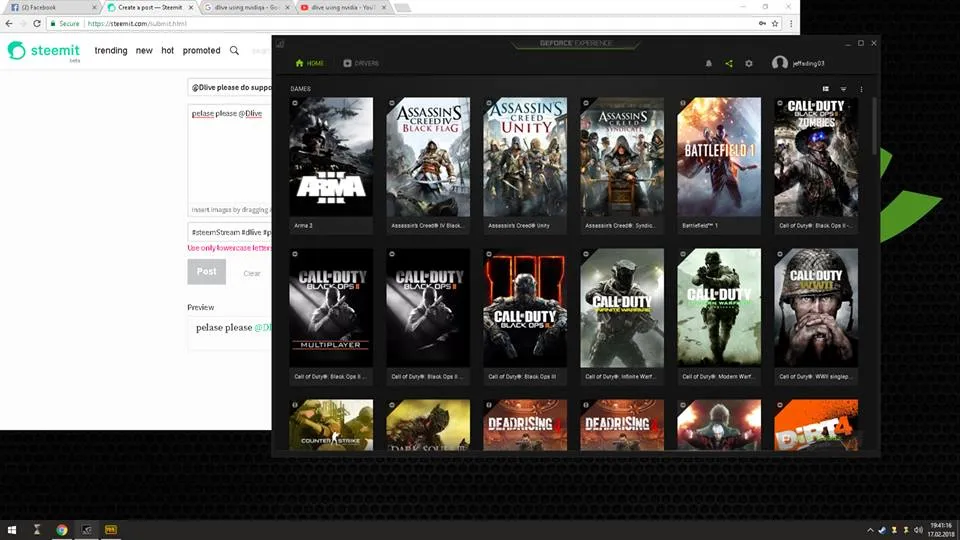The image size is (960, 540).
Task: Open GeForce Experience notifications bell
Action: (708, 63)
